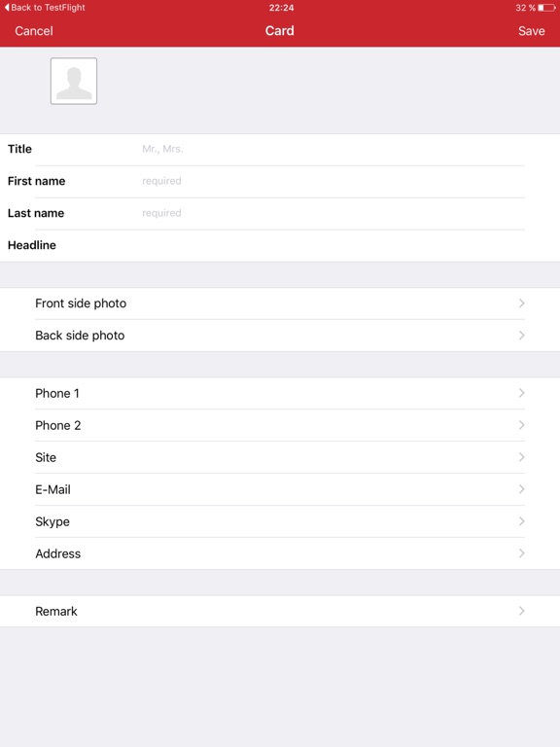Image resolution: width=560 pixels, height=747 pixels.
Task: Tap the Back to TestFlight arrow
Action: [x=7, y=7]
